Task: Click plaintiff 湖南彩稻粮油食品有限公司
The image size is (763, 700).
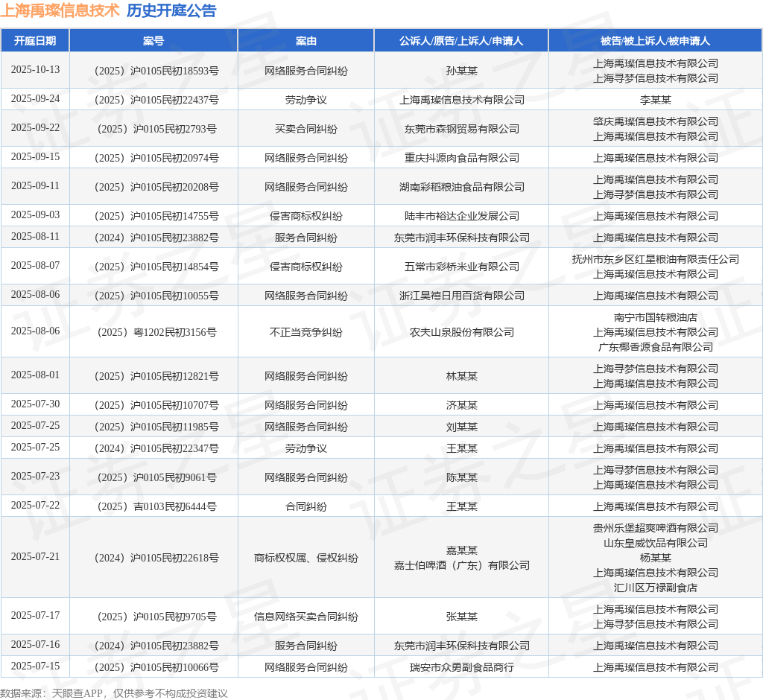Action: (x=461, y=187)
